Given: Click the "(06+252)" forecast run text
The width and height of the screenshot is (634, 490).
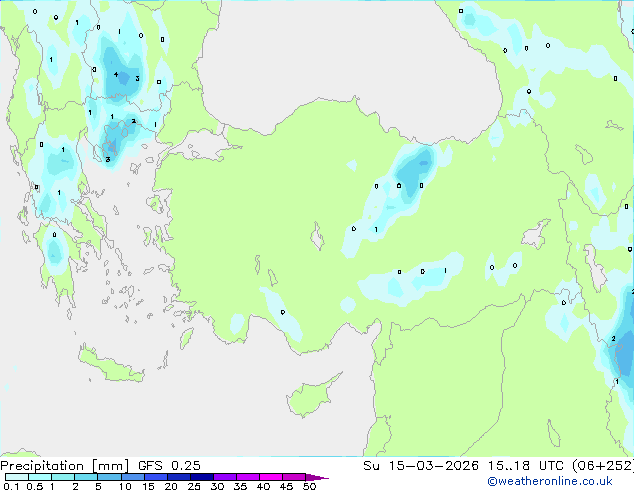Looking at the screenshot, I should click(x=602, y=466).
